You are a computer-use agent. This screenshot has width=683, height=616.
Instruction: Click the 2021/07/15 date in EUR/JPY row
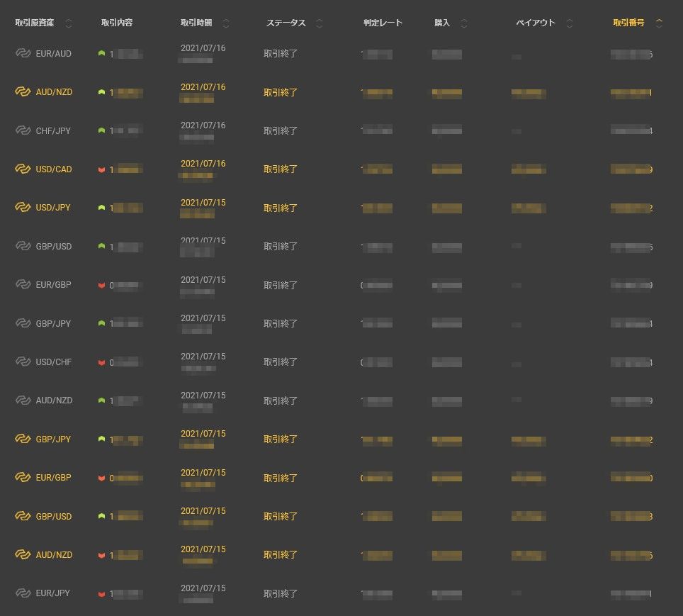coord(203,588)
